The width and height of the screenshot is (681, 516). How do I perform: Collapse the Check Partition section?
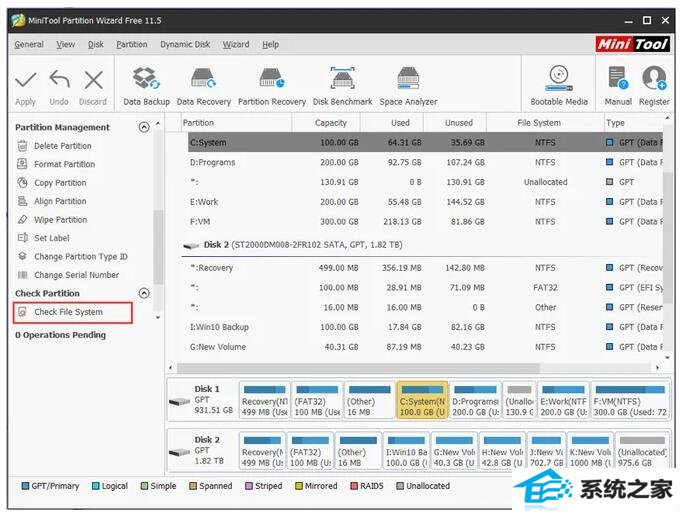(x=144, y=293)
